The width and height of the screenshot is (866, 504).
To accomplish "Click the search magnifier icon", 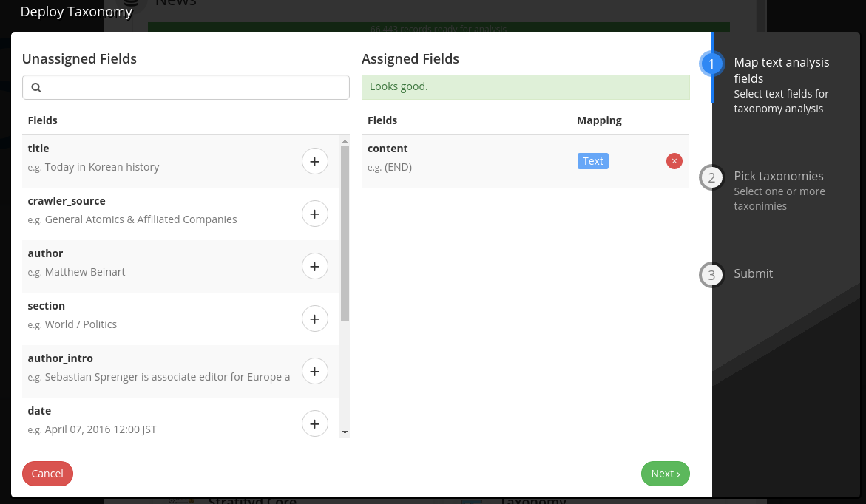I will coord(36,87).
